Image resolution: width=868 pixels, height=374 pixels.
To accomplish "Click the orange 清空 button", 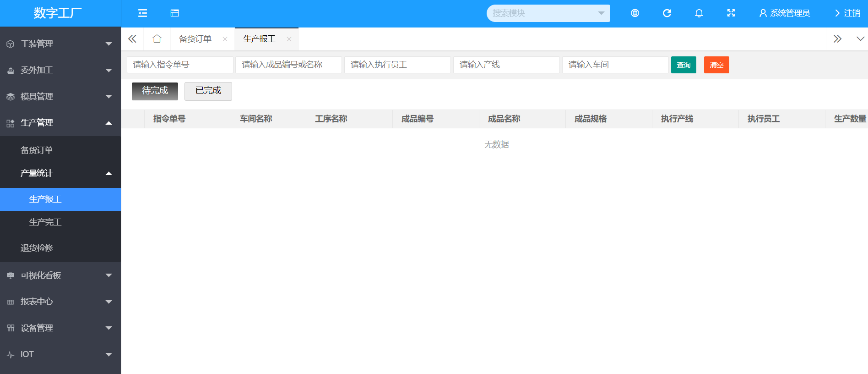I will click(x=716, y=65).
